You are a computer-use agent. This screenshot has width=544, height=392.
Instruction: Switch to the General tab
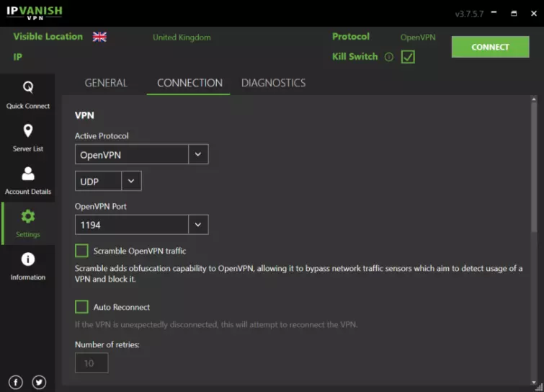[106, 83]
